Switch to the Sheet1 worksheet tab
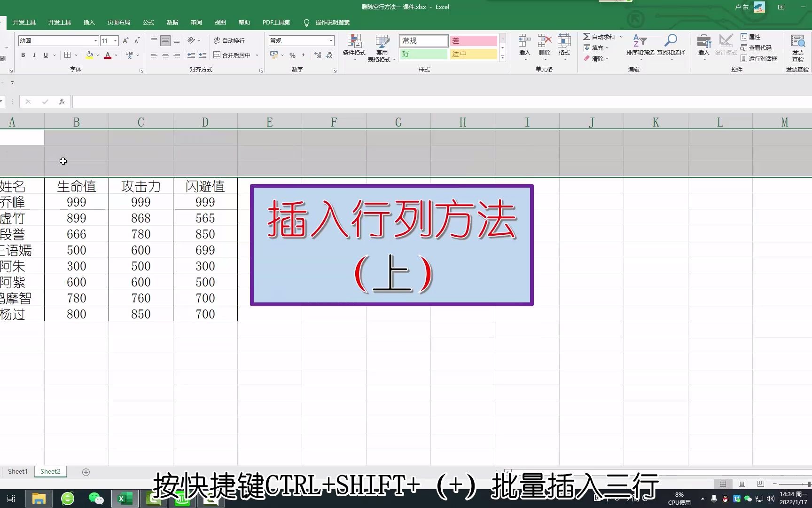This screenshot has height=508, width=812. point(17,471)
